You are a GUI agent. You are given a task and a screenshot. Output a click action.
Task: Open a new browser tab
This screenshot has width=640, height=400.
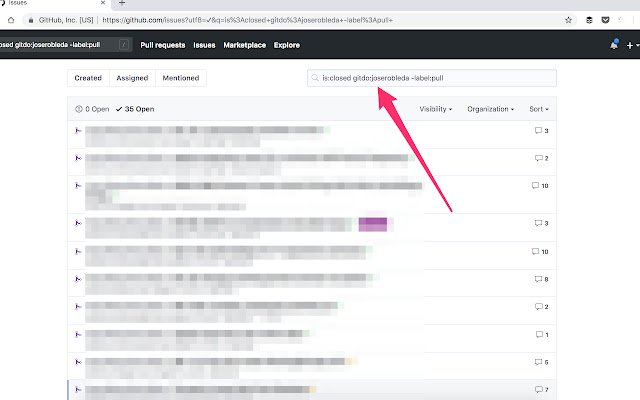[122, 3]
